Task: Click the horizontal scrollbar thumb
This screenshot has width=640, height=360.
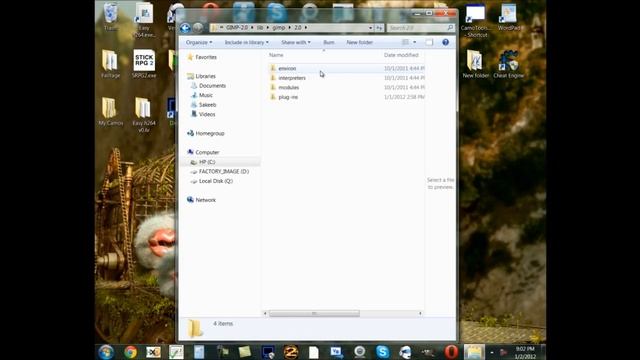Action: [x=314, y=313]
